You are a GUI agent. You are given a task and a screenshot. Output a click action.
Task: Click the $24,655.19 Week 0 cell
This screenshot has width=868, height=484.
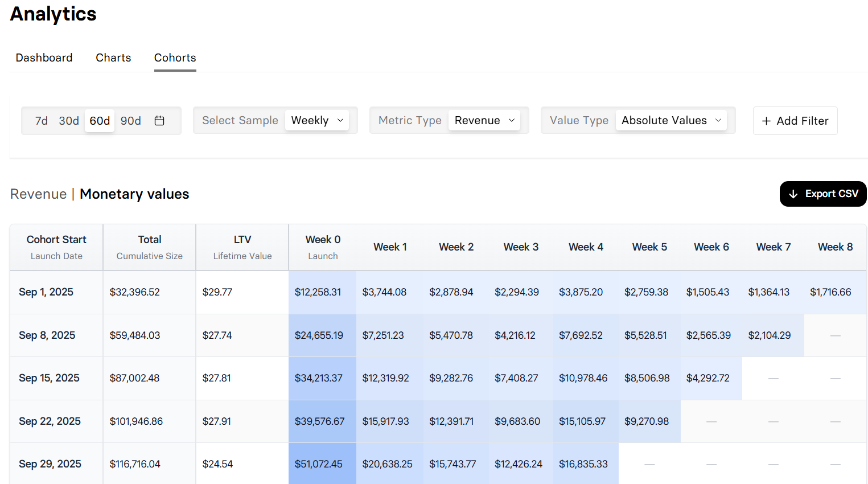tap(323, 335)
